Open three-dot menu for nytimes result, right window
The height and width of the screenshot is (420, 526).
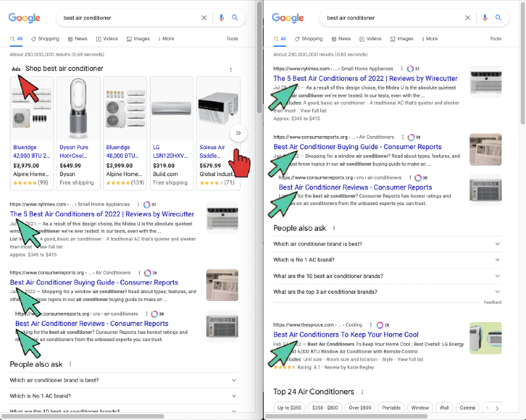(x=402, y=68)
